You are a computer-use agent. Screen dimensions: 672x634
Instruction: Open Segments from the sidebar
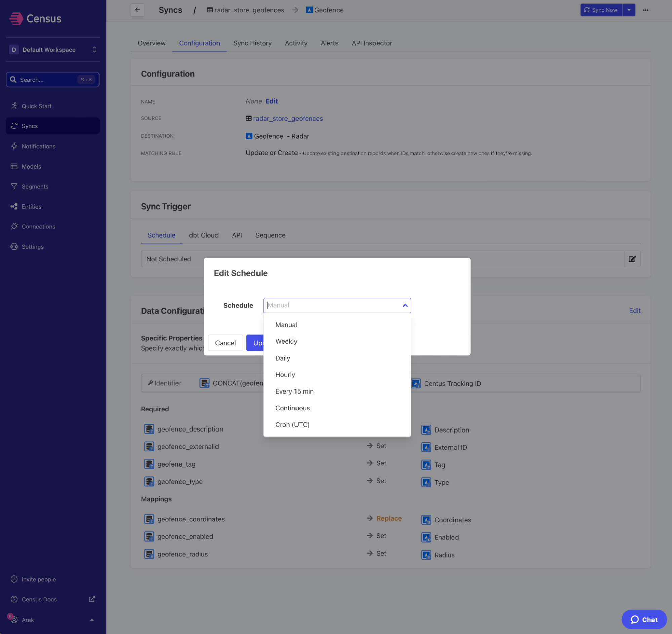(x=35, y=186)
